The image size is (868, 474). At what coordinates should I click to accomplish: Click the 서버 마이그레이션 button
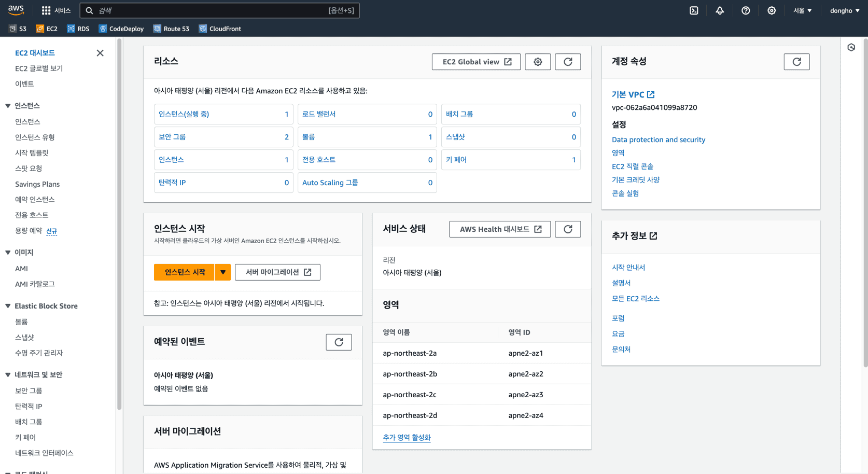[x=277, y=272]
